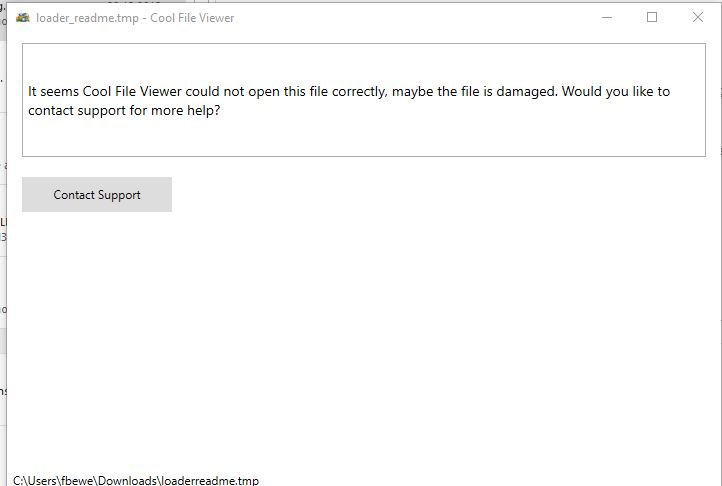
Task: Close the Cool File Viewer window
Action: pyautogui.click(x=698, y=18)
